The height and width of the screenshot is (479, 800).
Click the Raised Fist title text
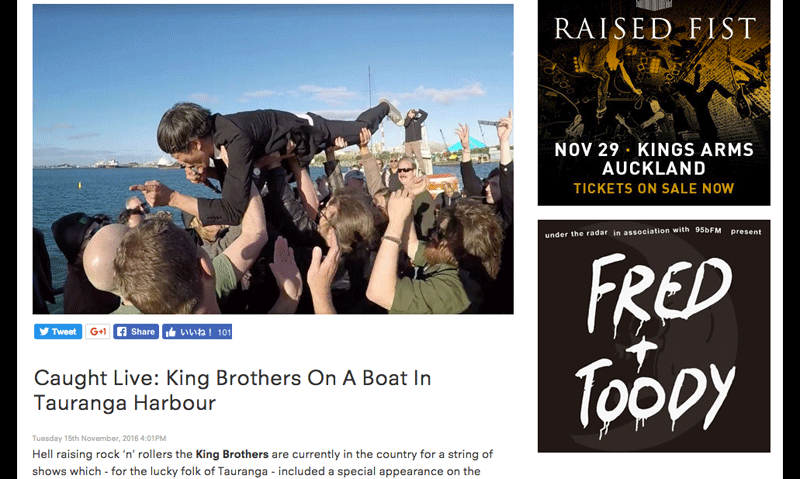655,29
